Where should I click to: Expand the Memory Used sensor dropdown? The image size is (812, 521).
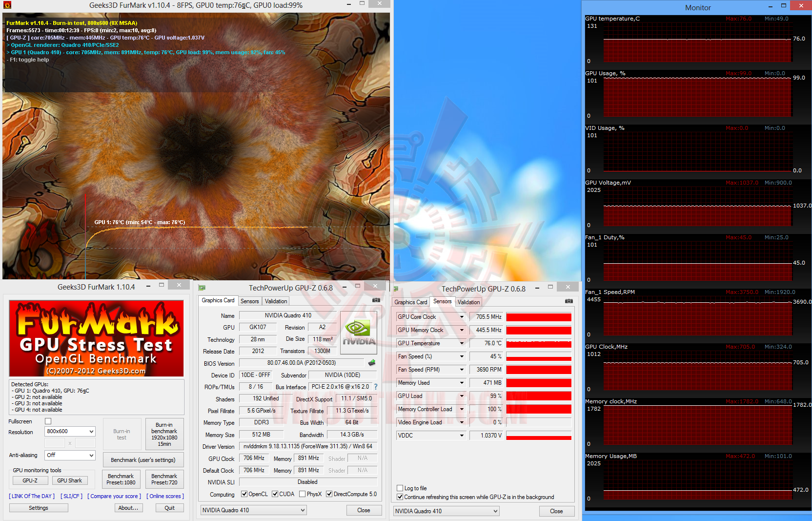(x=462, y=383)
